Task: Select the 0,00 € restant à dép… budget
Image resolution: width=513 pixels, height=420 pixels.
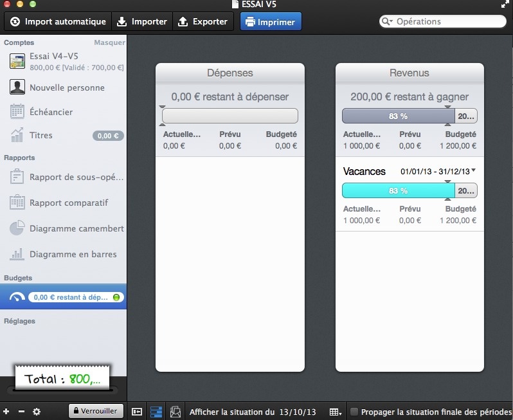Action: coord(64,297)
